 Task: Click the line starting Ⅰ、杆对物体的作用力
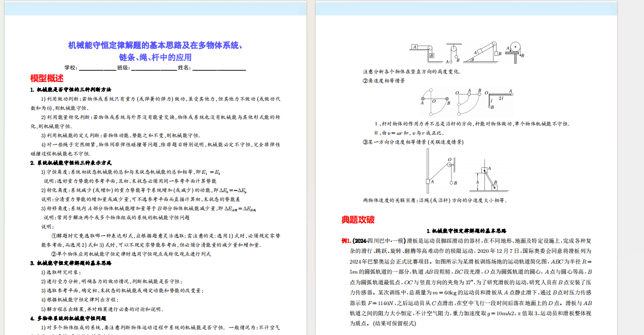tap(472, 124)
